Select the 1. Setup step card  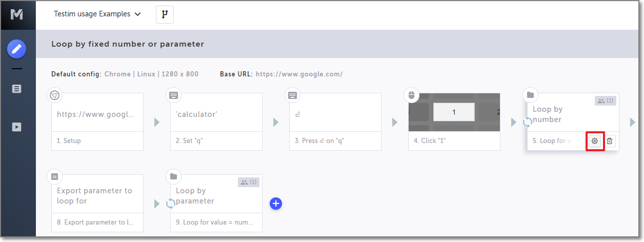[97, 122]
